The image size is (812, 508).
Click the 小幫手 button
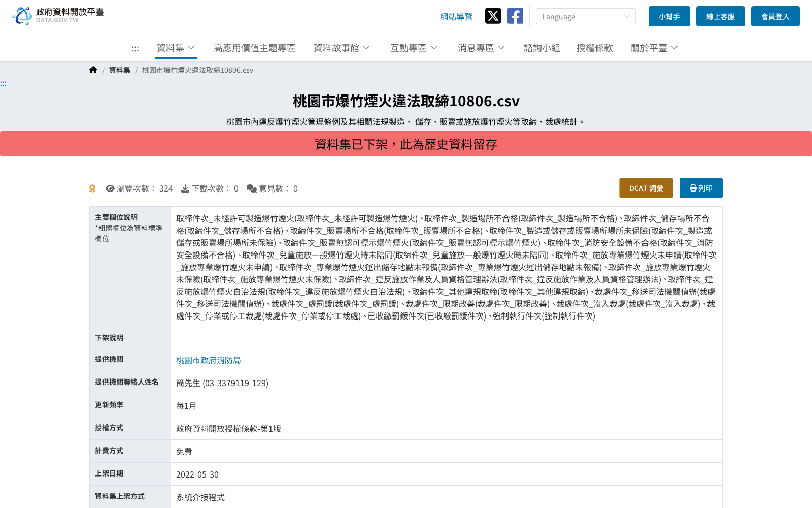pos(669,16)
